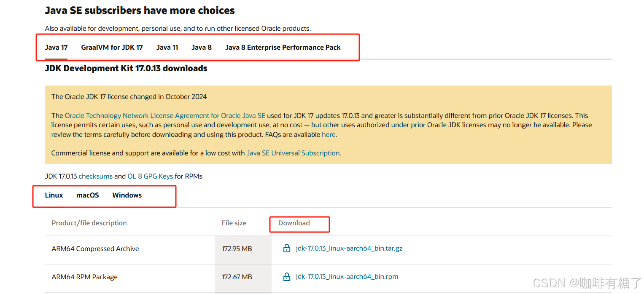
Task: Open the OL 8 GPG Keys link
Action: click(x=150, y=176)
